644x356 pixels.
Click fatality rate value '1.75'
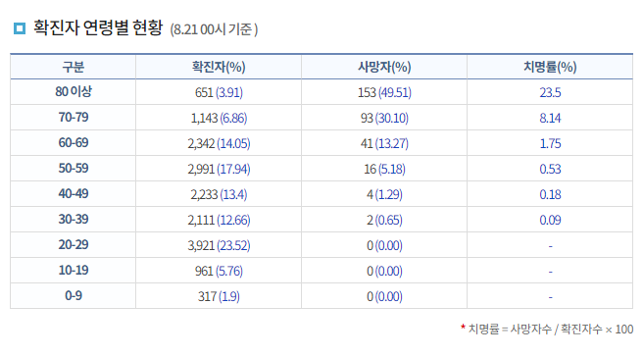click(x=550, y=144)
